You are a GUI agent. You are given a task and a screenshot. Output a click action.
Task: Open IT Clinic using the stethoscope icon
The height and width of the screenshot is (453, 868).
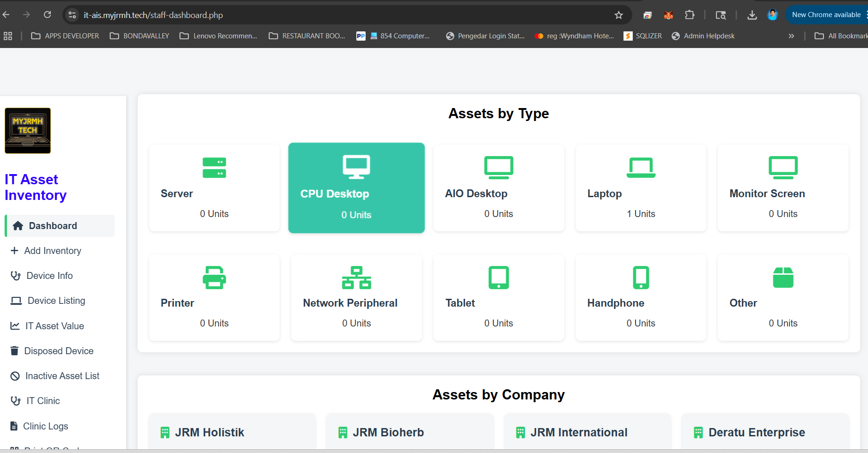pos(15,400)
